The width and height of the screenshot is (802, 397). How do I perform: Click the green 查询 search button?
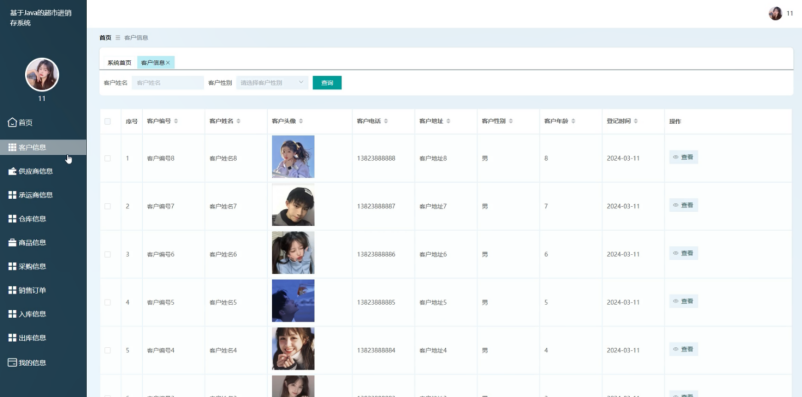pyautogui.click(x=327, y=82)
